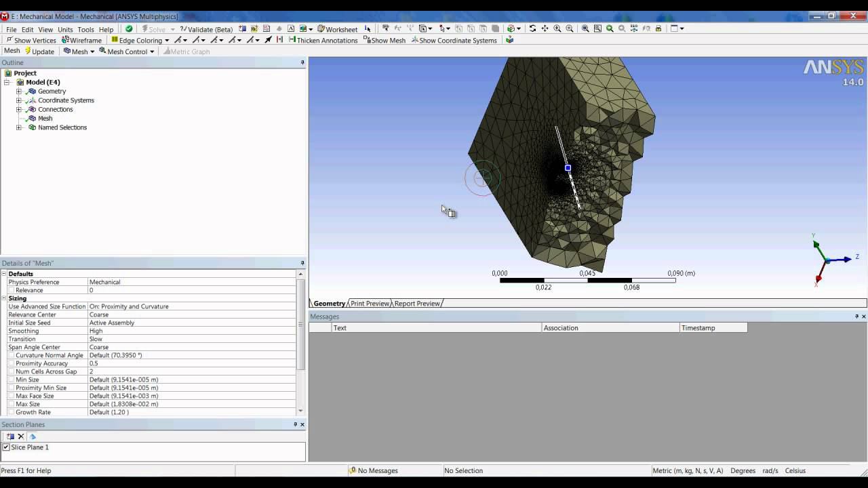868x488 pixels.
Task: Switch to the Print Preview tab
Action: point(370,304)
